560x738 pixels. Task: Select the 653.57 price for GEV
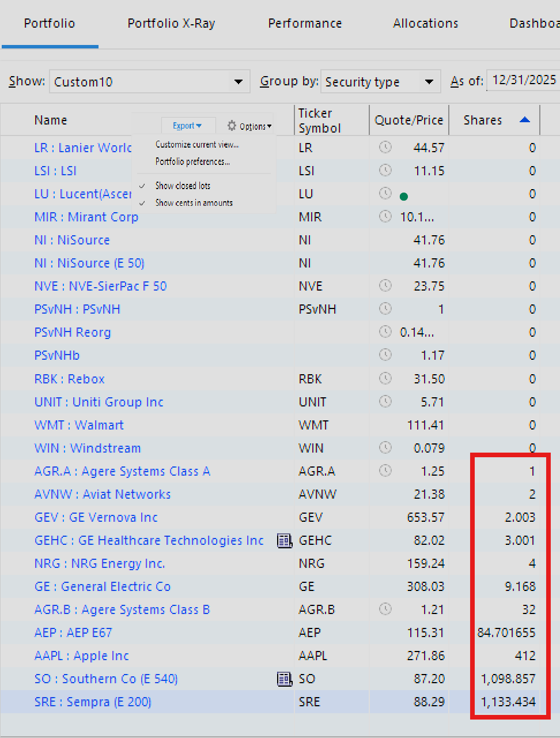click(x=426, y=517)
